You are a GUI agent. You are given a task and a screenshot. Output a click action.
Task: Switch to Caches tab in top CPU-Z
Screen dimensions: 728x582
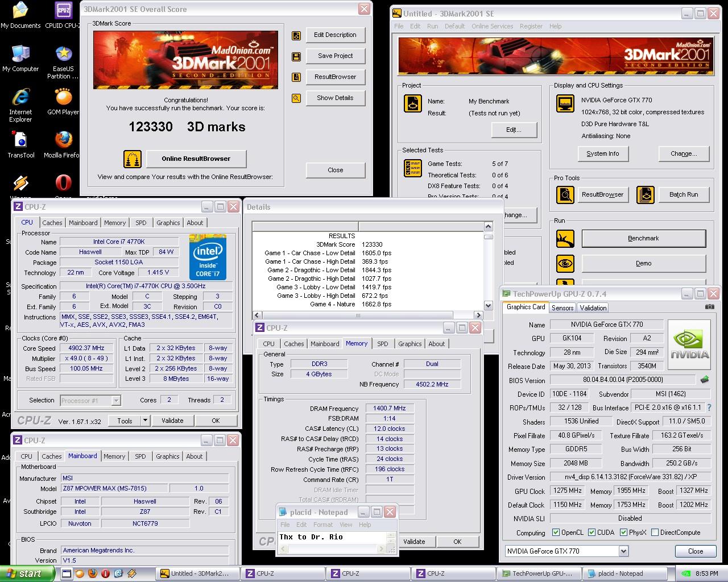52,223
